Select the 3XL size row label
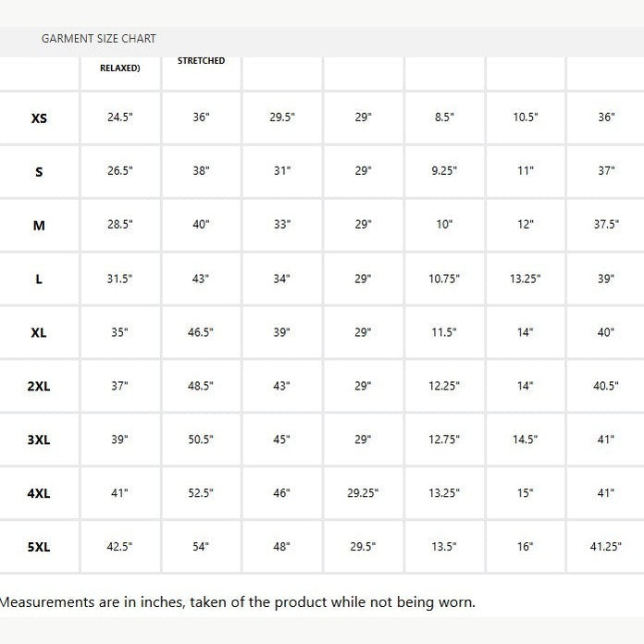This screenshot has height=644, width=644. 39,440
